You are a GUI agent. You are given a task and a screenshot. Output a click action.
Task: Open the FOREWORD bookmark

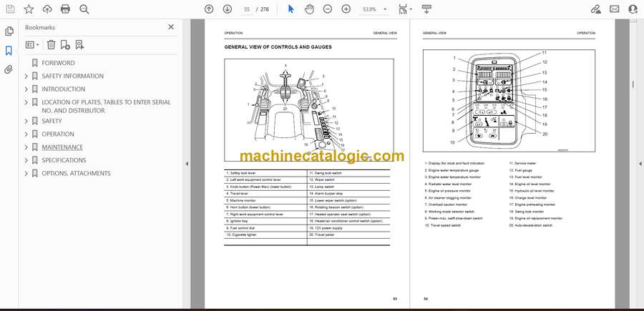(x=57, y=63)
